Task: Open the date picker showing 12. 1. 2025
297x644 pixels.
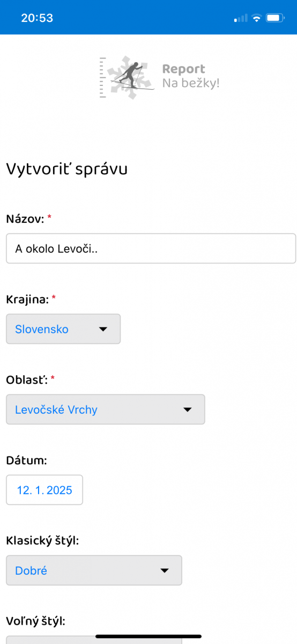Action: click(44, 490)
